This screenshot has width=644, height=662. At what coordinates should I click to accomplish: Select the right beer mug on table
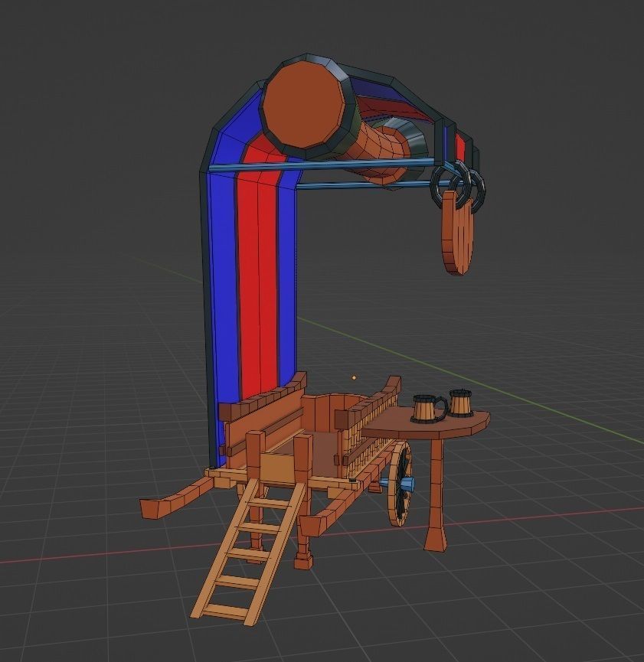click(x=461, y=403)
